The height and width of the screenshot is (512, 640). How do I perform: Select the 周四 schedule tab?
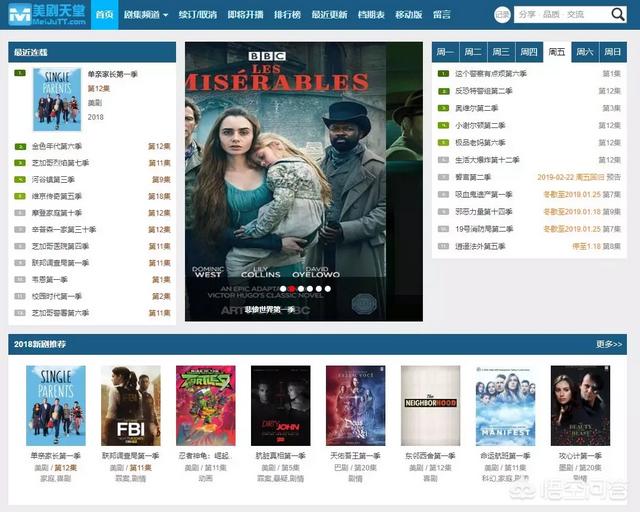coord(529,52)
